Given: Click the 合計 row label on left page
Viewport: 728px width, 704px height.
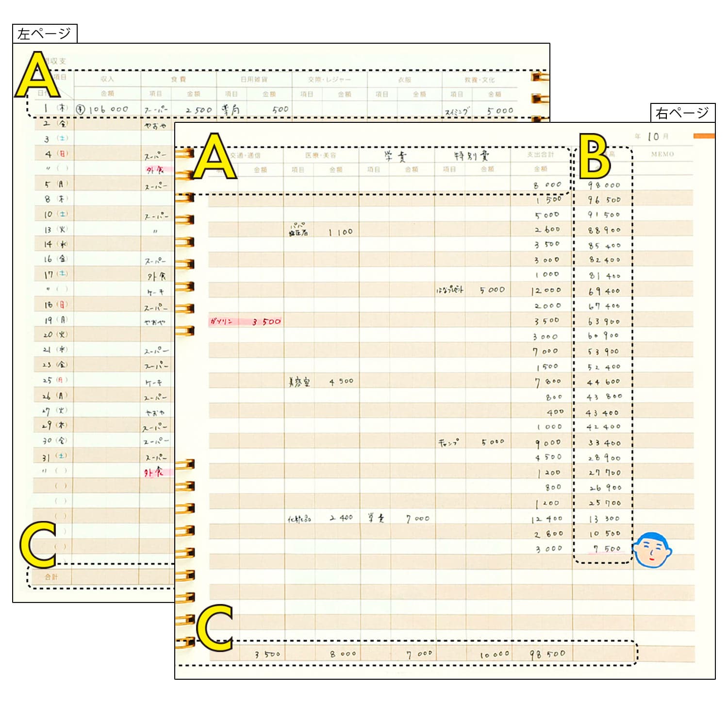Looking at the screenshot, I should [x=51, y=577].
